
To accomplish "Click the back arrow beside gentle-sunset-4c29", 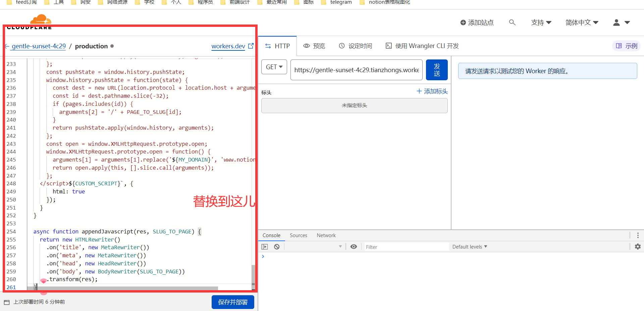I will coord(7,46).
